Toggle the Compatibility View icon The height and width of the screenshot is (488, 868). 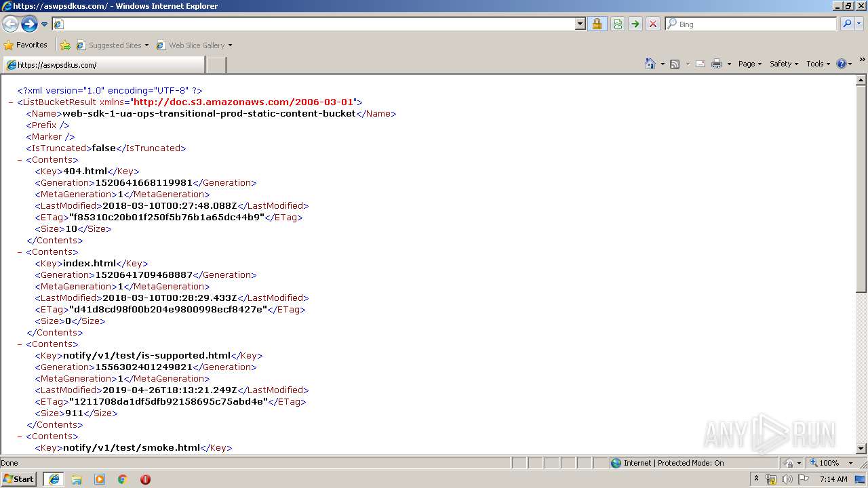618,24
